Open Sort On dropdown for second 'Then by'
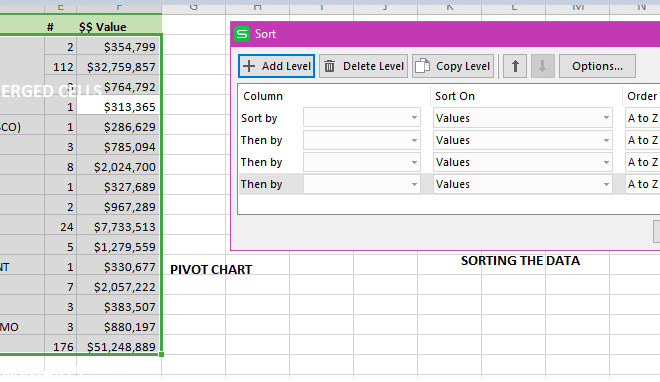The height and width of the screenshot is (382, 660). [x=523, y=162]
